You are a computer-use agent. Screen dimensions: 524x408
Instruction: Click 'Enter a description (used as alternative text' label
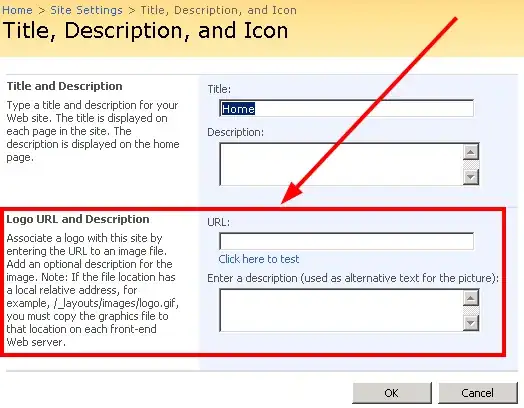(353, 278)
